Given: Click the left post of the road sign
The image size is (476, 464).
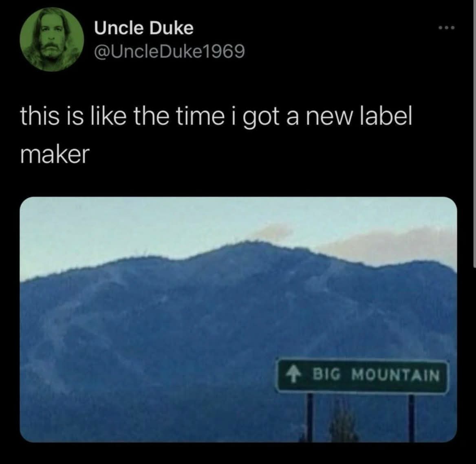Looking at the screenshot, I should point(309,417).
